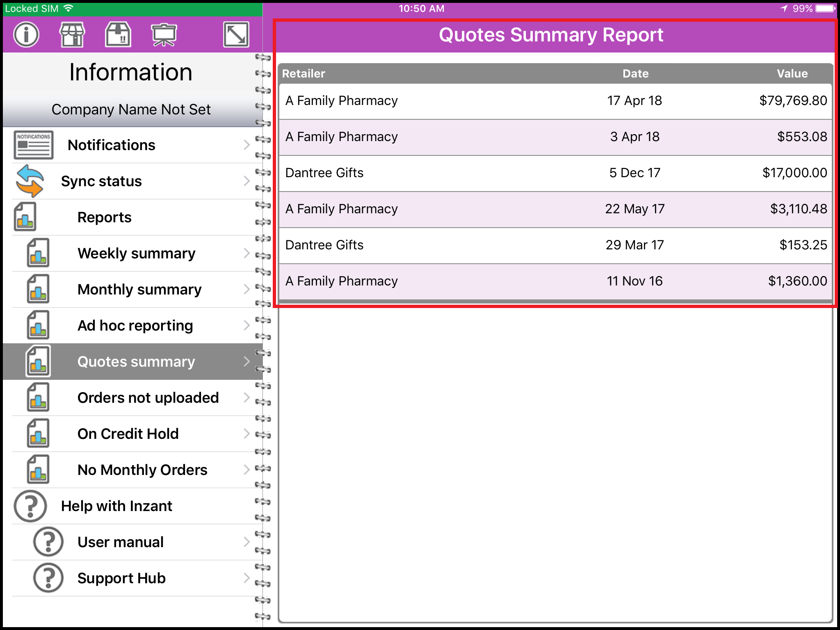The height and width of the screenshot is (630, 840).
Task: Tap the expand fullscreen arrows icon
Action: (x=236, y=34)
